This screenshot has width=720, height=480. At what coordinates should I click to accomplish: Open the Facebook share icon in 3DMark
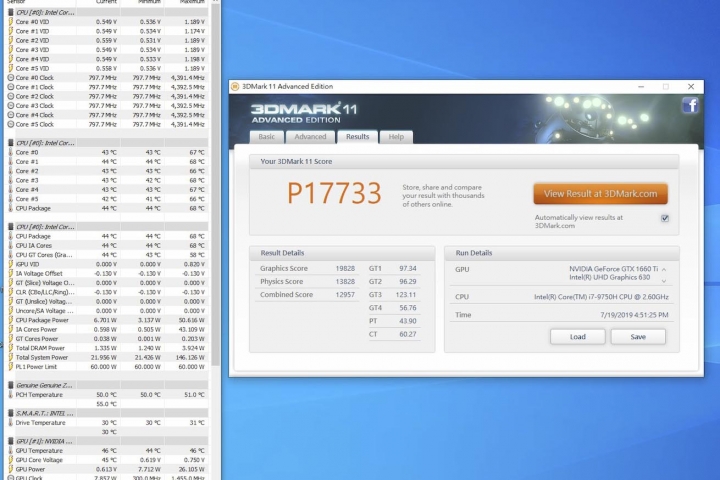[x=690, y=105]
